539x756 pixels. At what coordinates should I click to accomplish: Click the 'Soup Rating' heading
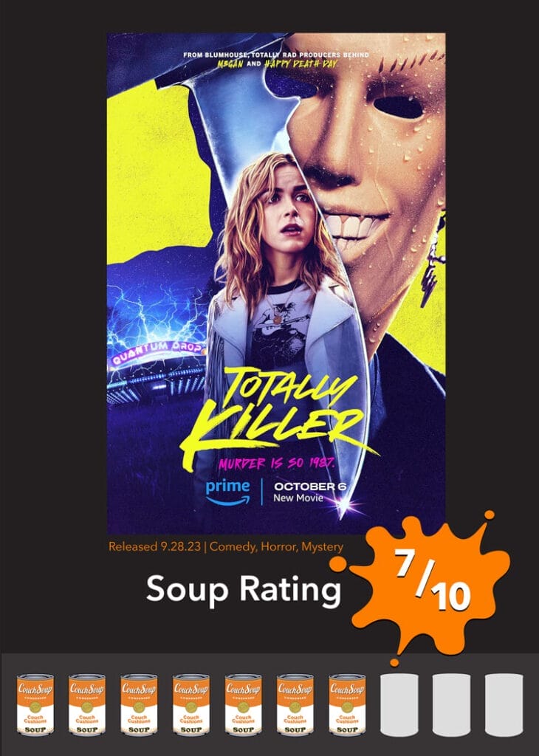point(244,589)
